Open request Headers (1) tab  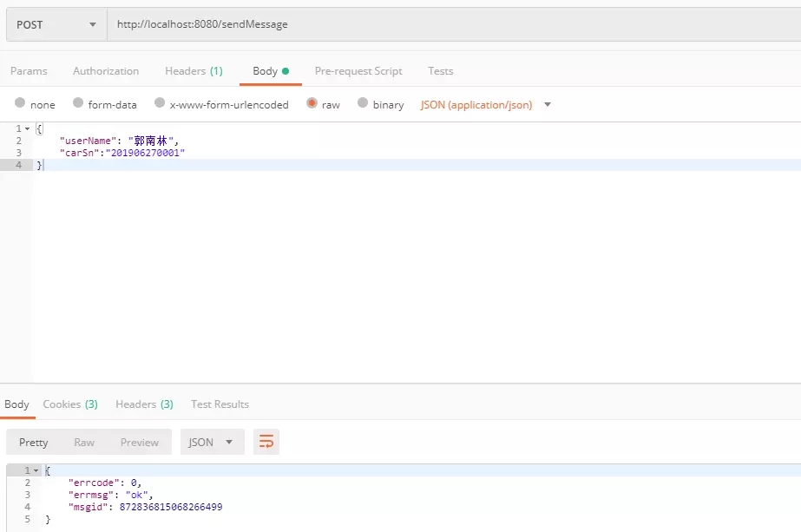click(x=194, y=71)
